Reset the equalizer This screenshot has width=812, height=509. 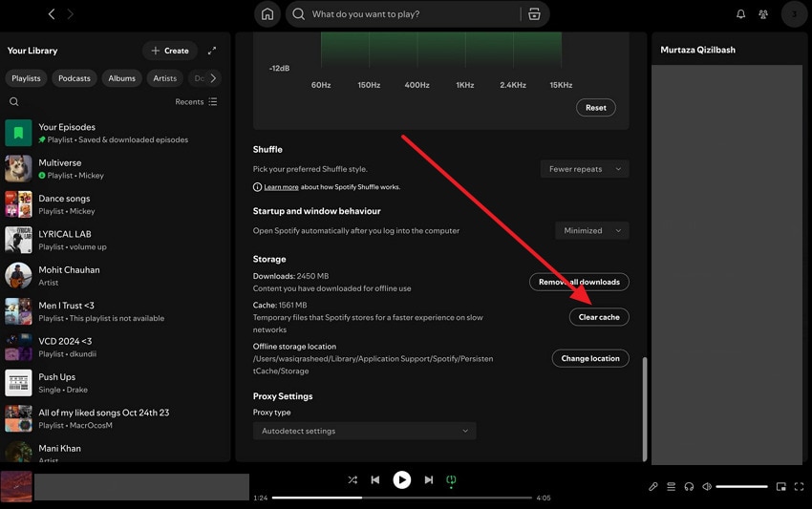point(595,108)
